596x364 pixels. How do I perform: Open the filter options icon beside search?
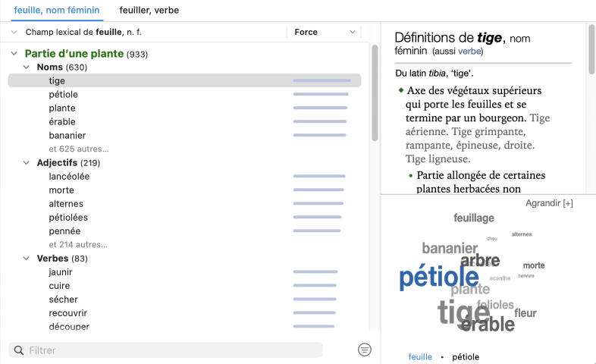(365, 350)
